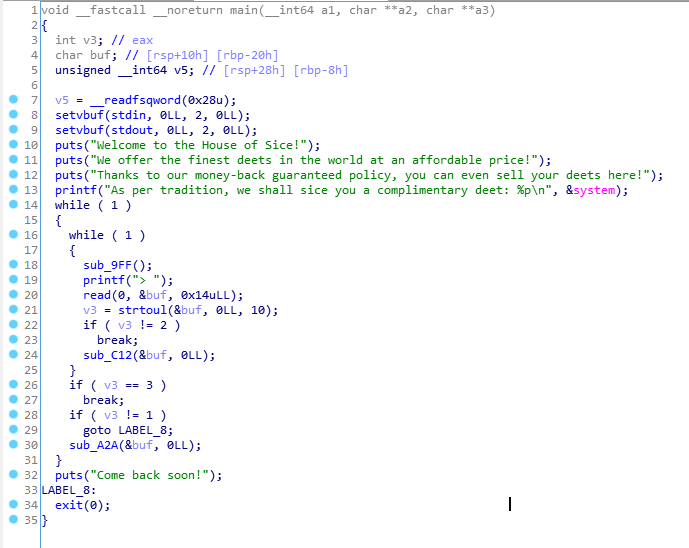Click the __noreturn keyword
The height and width of the screenshot is (548, 689).
coord(188,10)
